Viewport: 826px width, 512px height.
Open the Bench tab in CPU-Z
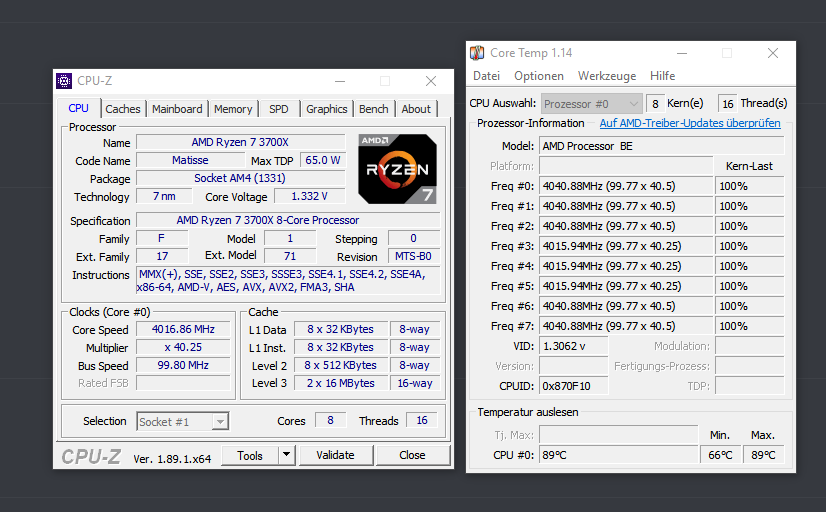[x=373, y=109]
